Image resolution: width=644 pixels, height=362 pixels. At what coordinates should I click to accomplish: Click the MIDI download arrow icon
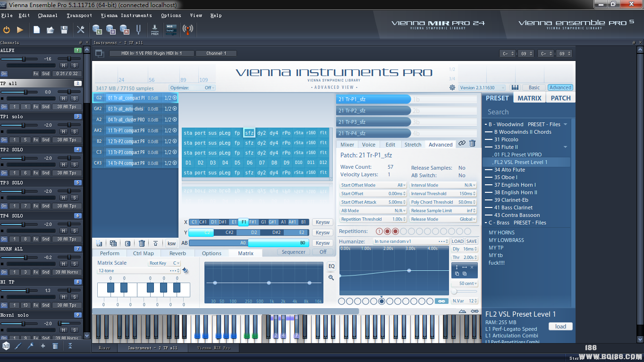pyautogui.click(x=155, y=30)
